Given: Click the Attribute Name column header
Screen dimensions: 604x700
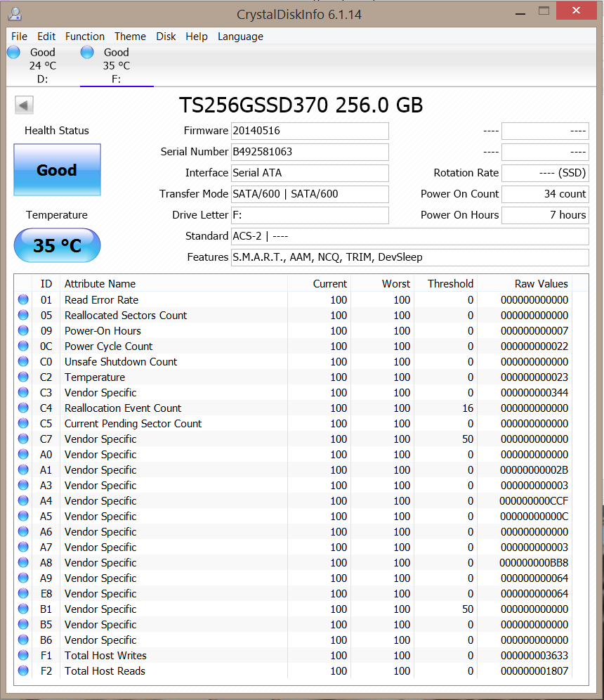Looking at the screenshot, I should [100, 284].
